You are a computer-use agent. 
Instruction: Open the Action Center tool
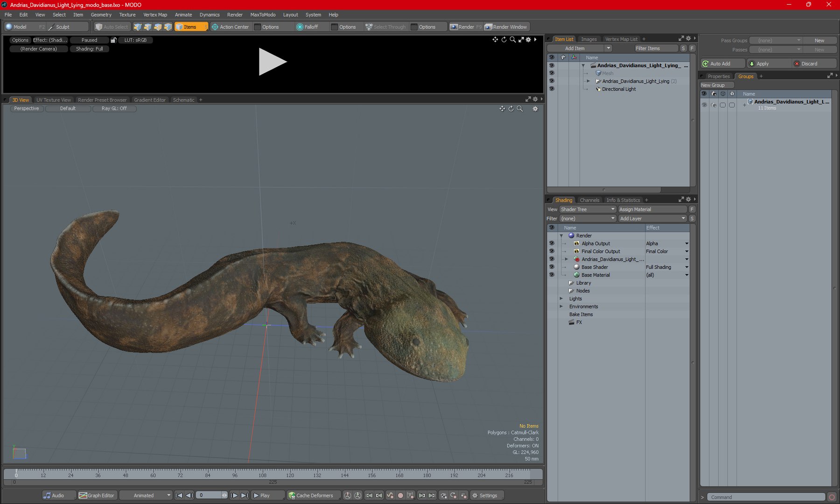tap(231, 27)
